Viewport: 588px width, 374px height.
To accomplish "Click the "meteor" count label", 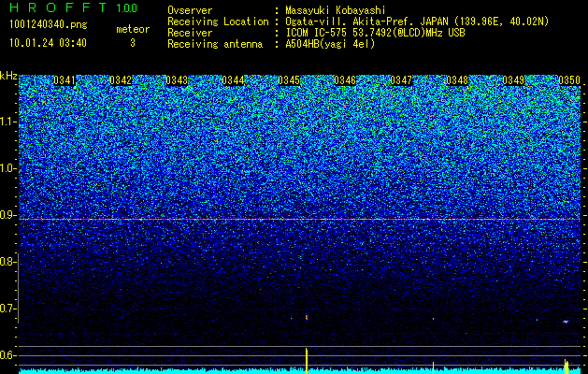I will coord(133,29).
